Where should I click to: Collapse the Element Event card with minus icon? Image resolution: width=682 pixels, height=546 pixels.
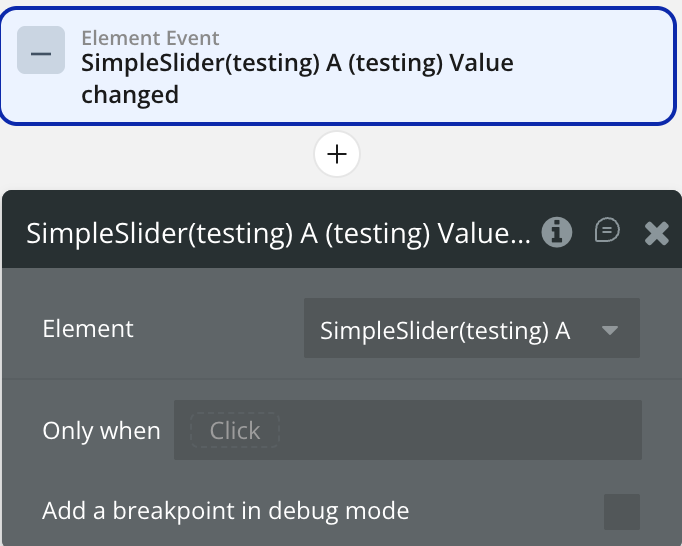pyautogui.click(x=41, y=53)
